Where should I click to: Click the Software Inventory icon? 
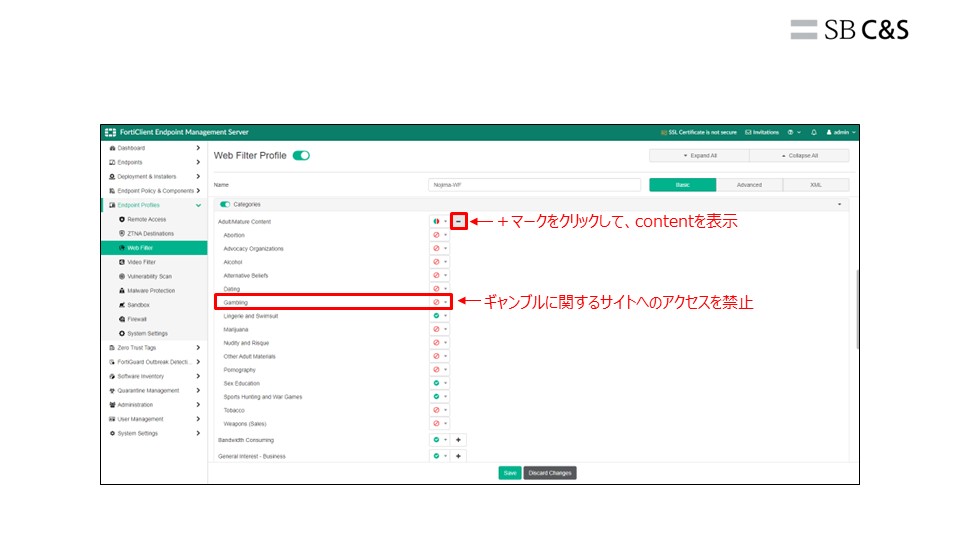click(x=112, y=377)
